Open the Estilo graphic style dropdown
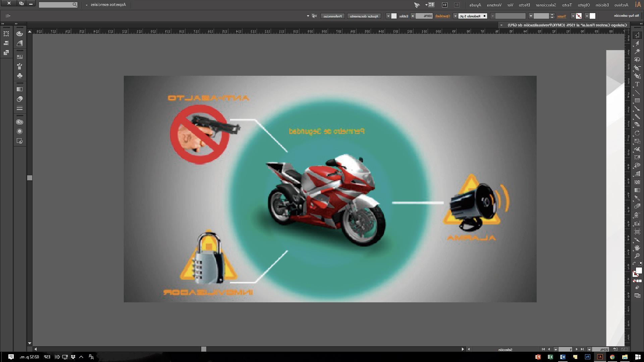 pos(388,16)
